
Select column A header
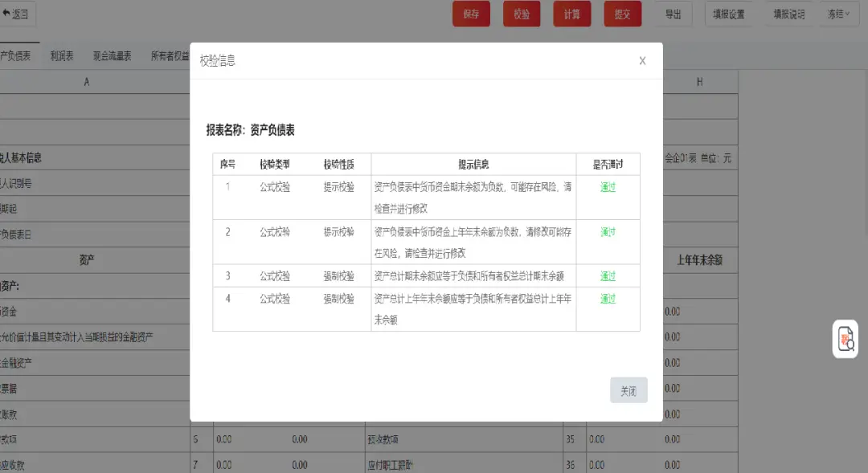[x=87, y=82]
